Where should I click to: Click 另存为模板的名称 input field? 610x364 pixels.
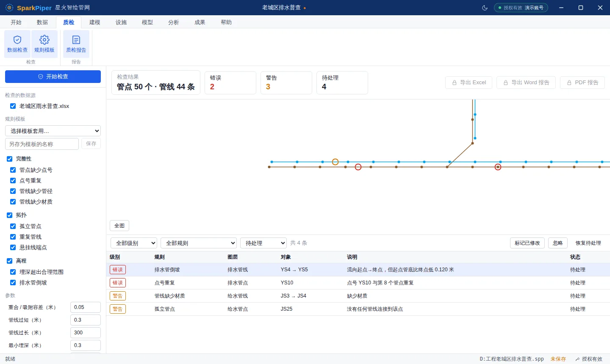coord(42,144)
